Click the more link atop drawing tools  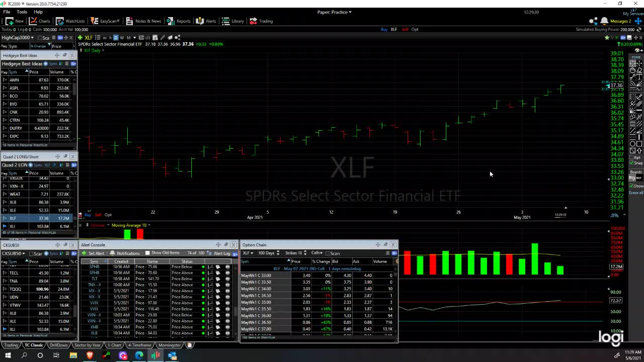636,57
